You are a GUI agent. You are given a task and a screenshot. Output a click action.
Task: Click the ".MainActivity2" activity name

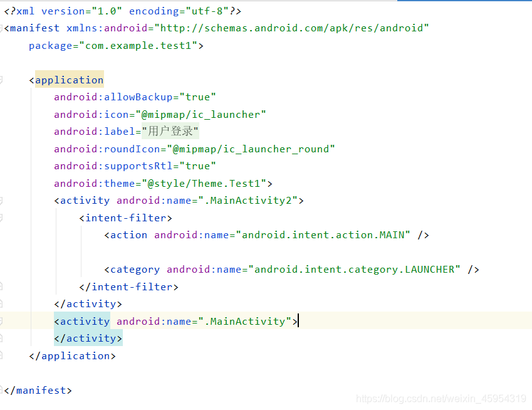point(248,201)
